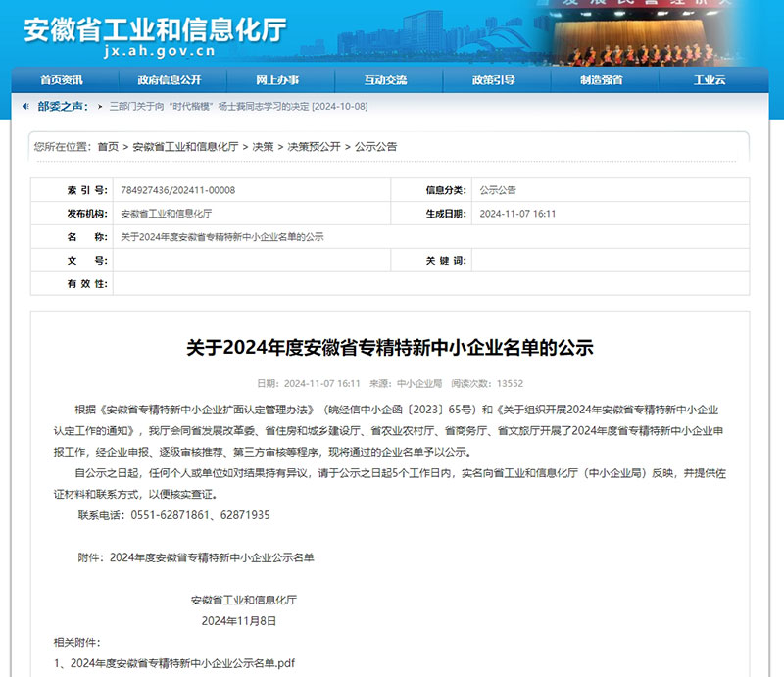Go to 安徽省工业和信息化厅 in the breadcrumb
This screenshot has width=784, height=677.
(x=185, y=146)
